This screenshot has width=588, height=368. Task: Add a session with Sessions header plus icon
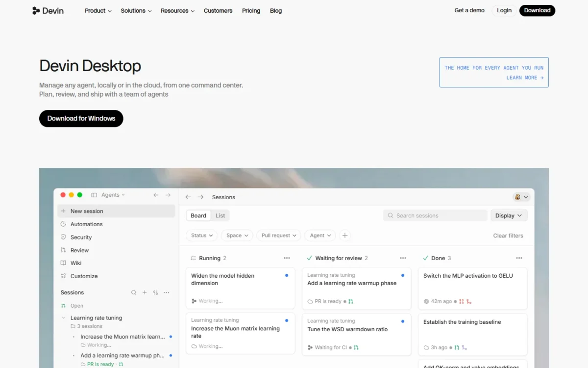(x=145, y=292)
